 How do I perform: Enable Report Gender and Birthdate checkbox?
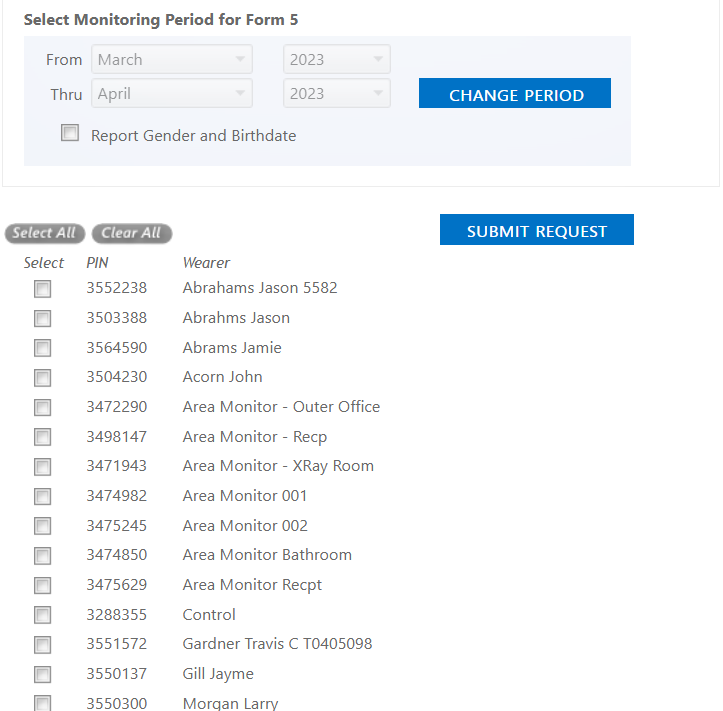tap(70, 133)
